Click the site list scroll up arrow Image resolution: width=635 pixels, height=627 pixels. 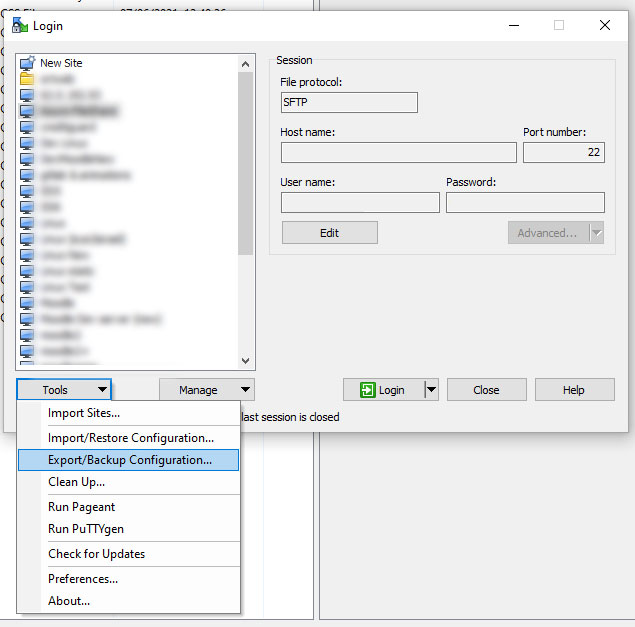[245, 64]
